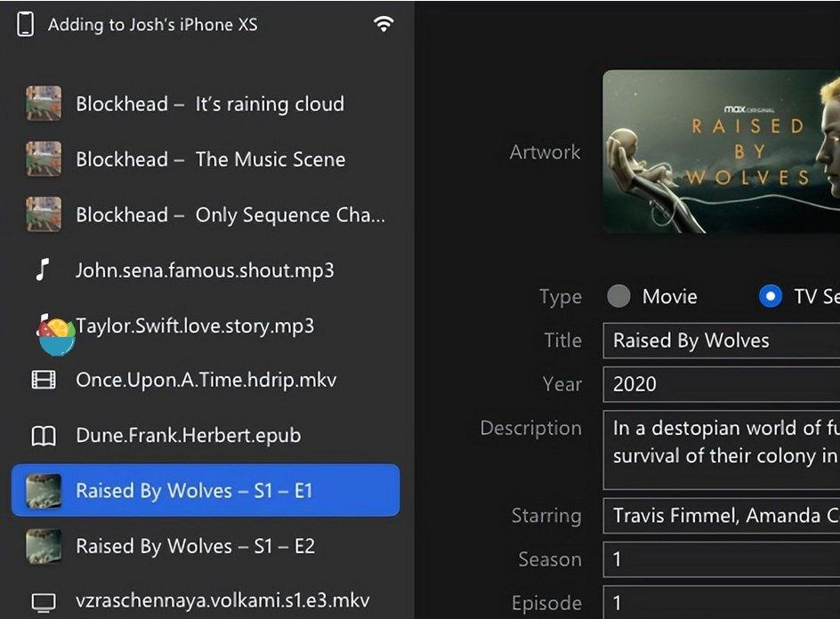Click the Raised By Wolves artwork image
Screen dimensions: 840x619
tap(721, 152)
